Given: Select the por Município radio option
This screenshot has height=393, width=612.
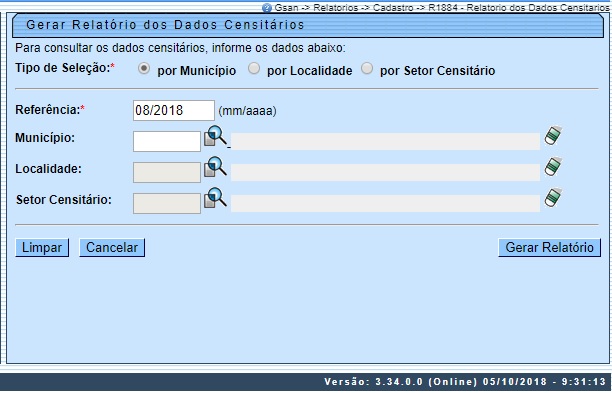Looking at the screenshot, I should pyautogui.click(x=144, y=69).
